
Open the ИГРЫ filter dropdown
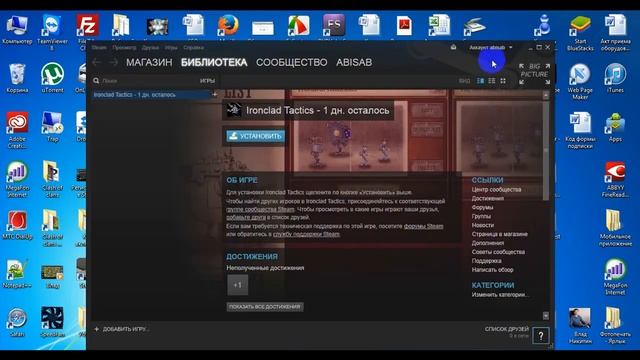[207, 81]
